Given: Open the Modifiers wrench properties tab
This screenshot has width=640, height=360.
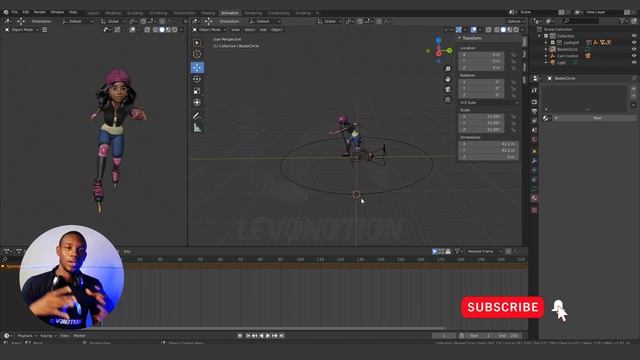Looking at the screenshot, I should click(x=534, y=161).
